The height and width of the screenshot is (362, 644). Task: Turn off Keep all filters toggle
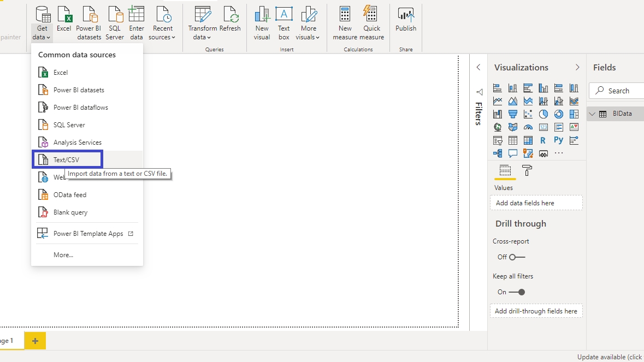pyautogui.click(x=517, y=292)
